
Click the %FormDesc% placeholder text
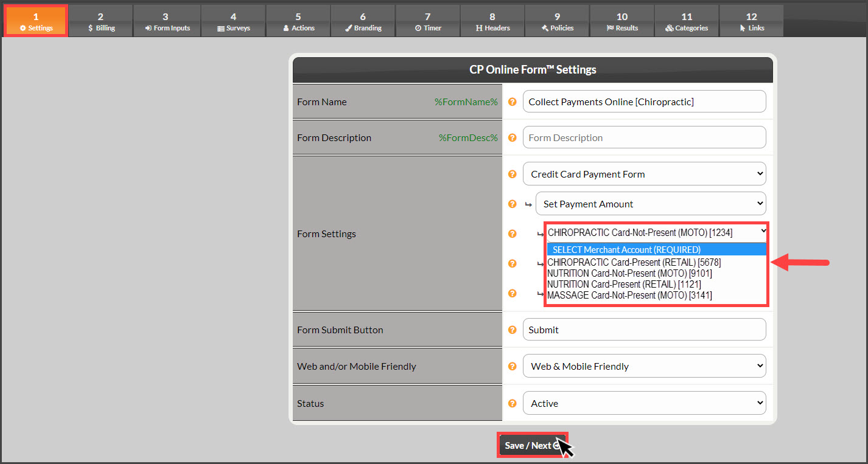click(x=468, y=137)
